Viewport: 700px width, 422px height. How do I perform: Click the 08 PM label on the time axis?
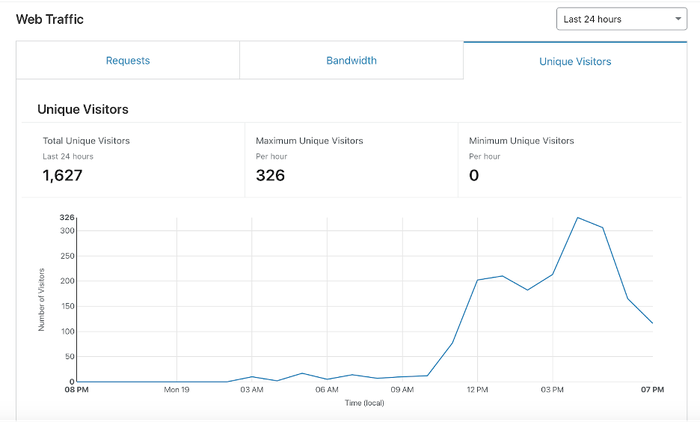point(77,390)
